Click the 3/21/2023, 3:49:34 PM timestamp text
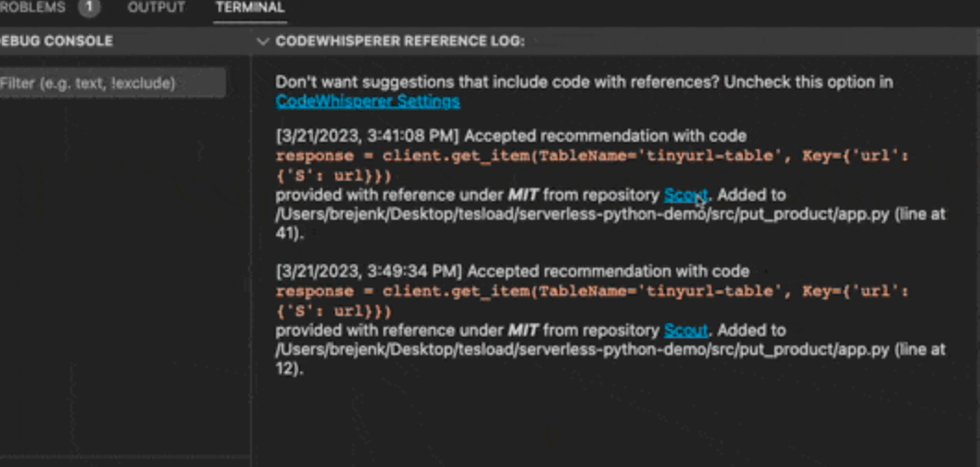The height and width of the screenshot is (467, 980). click(370, 271)
